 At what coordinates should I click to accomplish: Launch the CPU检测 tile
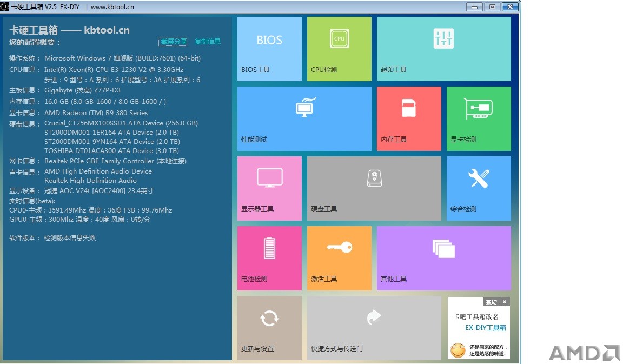click(x=339, y=49)
